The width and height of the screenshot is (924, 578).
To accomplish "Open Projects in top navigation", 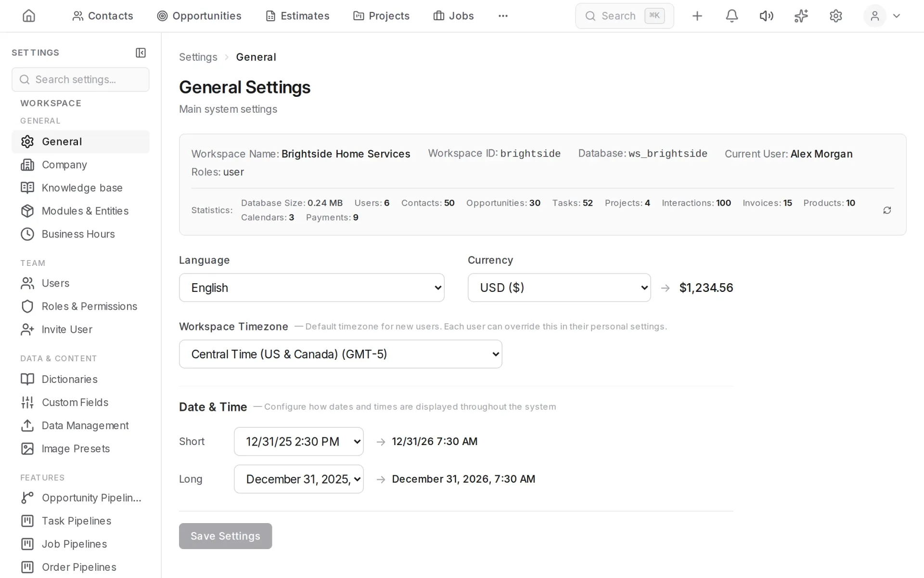I will (381, 16).
